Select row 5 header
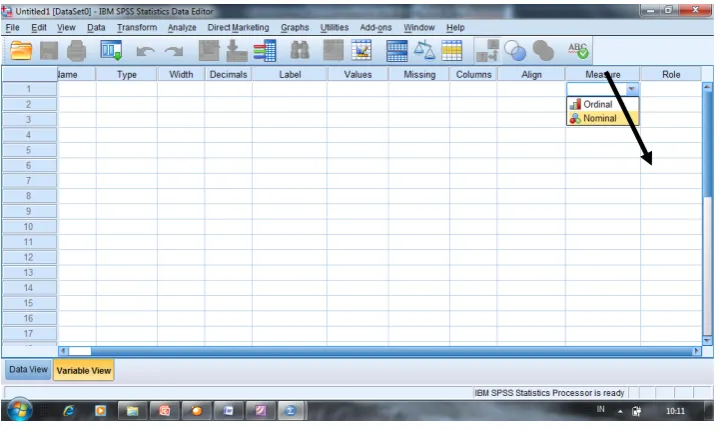Image resolution: width=719 pixels, height=430 pixels. (x=29, y=150)
